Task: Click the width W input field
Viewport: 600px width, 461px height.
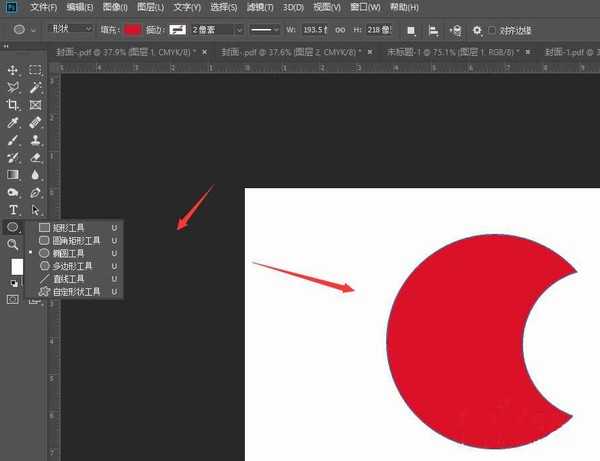Action: [x=315, y=30]
